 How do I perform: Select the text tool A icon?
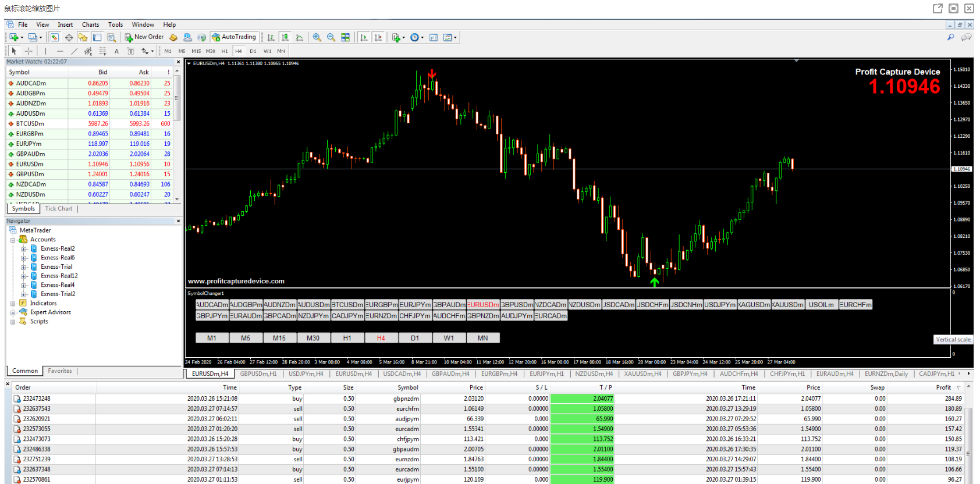pos(116,51)
